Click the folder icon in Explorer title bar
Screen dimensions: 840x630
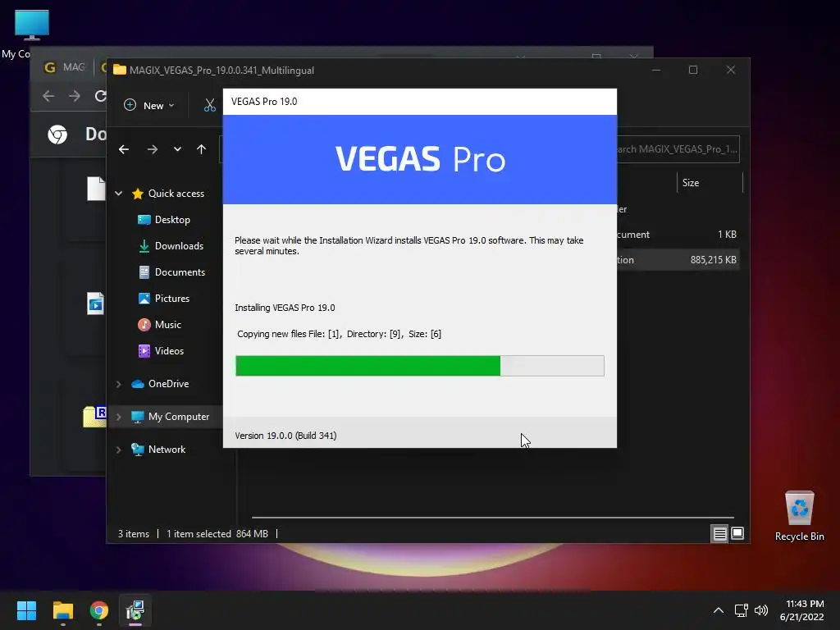(x=120, y=71)
